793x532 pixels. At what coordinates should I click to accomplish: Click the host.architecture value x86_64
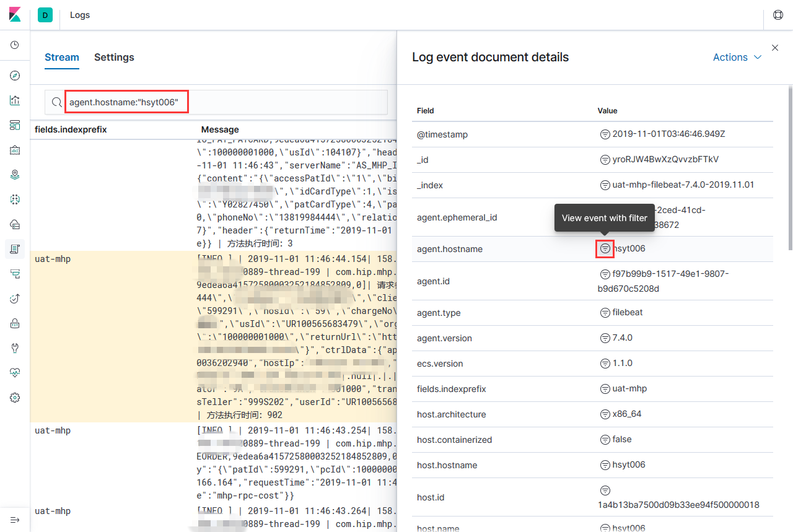pos(627,414)
